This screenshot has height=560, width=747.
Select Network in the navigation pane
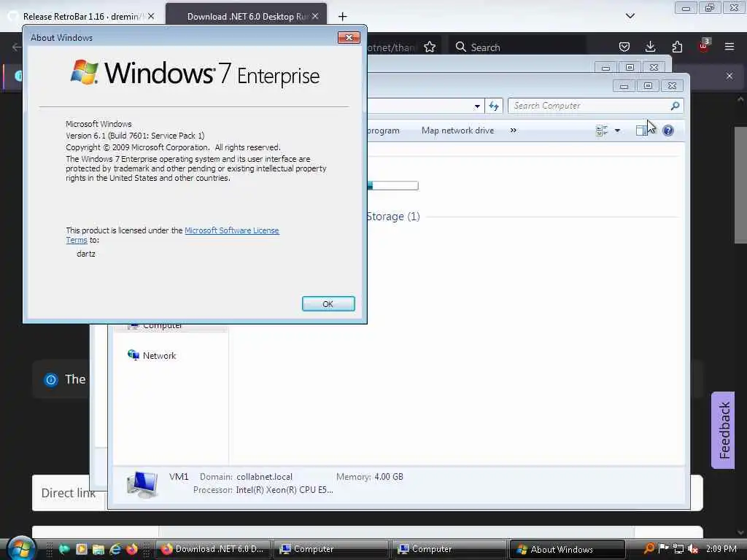[159, 356]
